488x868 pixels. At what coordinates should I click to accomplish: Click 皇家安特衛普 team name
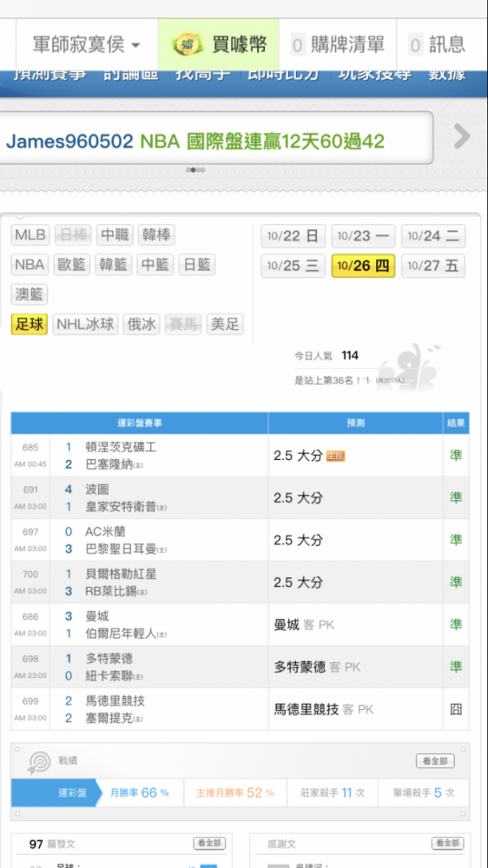121,507
